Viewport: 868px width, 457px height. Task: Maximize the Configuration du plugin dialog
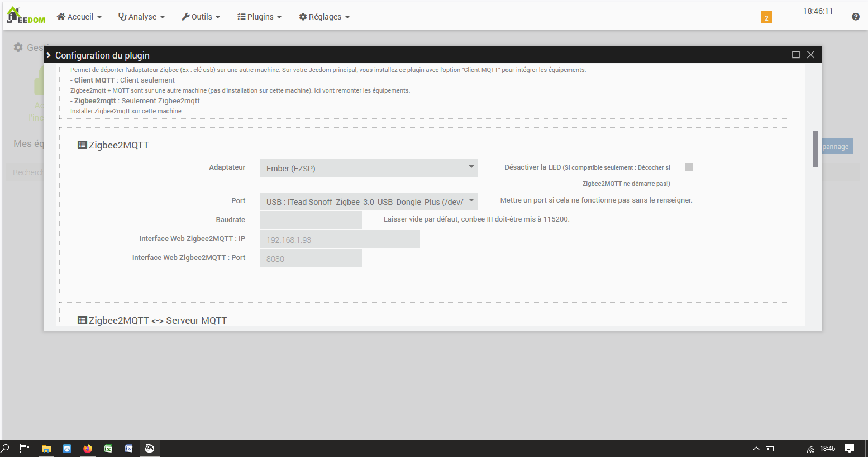pos(796,55)
